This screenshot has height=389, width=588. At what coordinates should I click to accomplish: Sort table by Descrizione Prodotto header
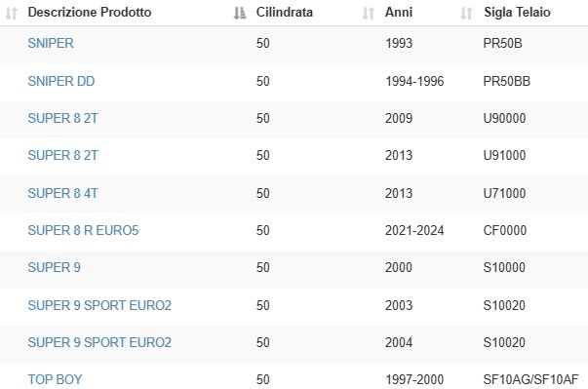tap(90, 12)
